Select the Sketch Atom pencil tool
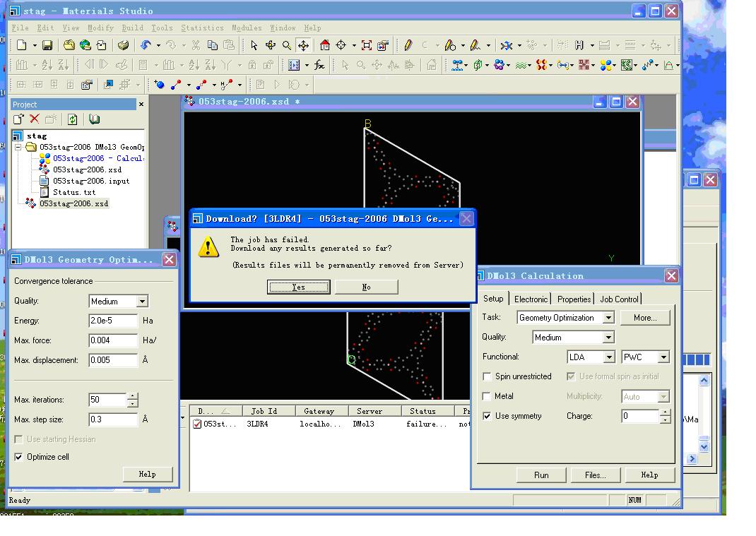Viewport: 756px width, 536px height. click(408, 45)
